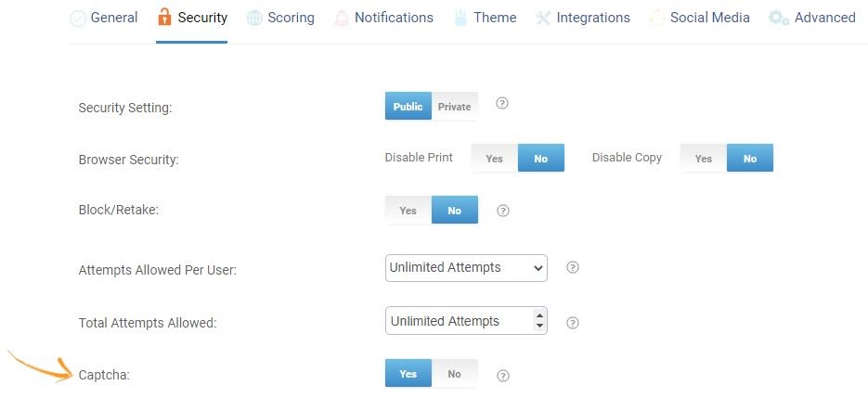Turn Captcha off by selecting No
The width and height of the screenshot is (868, 398).
pyautogui.click(x=454, y=374)
